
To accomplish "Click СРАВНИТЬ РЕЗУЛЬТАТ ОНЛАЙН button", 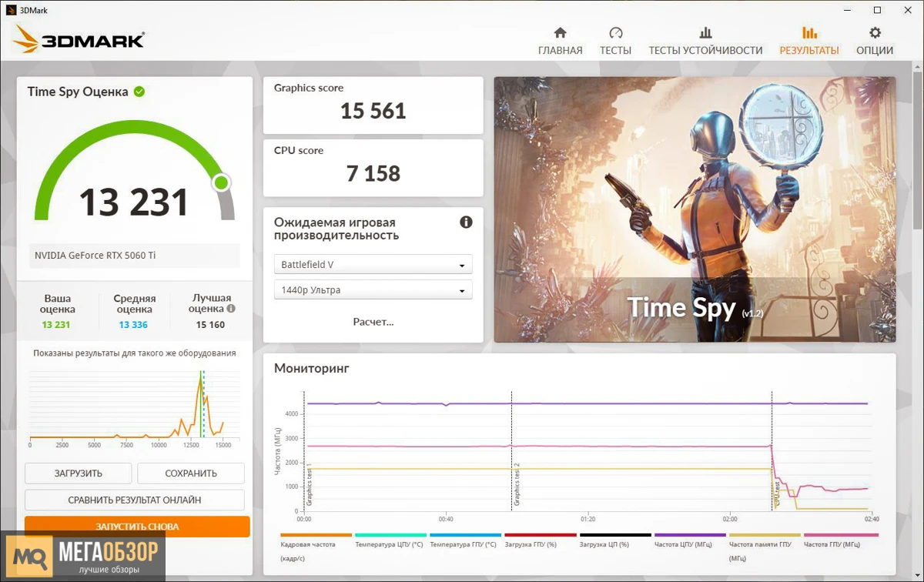I will pos(135,500).
